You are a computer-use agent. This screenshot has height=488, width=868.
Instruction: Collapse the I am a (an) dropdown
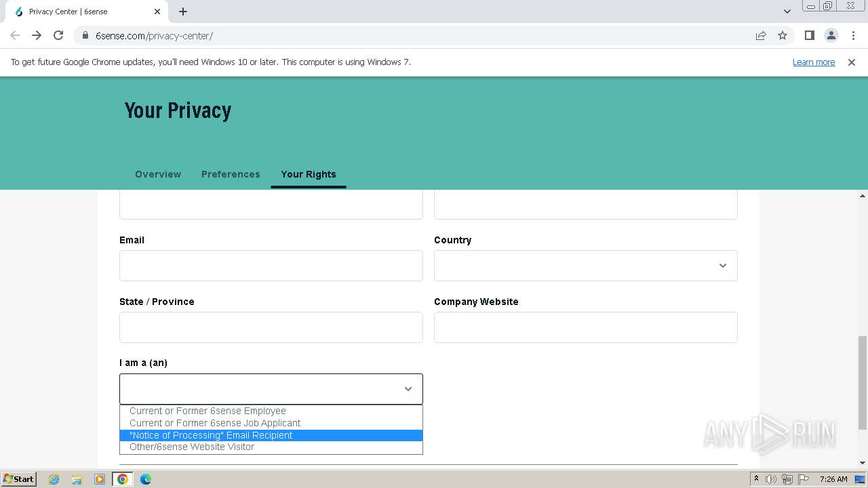[x=271, y=389]
